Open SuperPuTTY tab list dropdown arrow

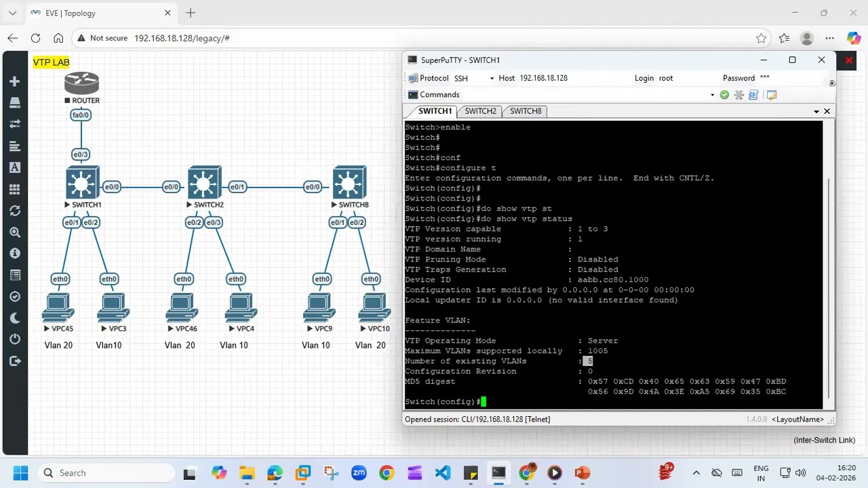(x=816, y=111)
